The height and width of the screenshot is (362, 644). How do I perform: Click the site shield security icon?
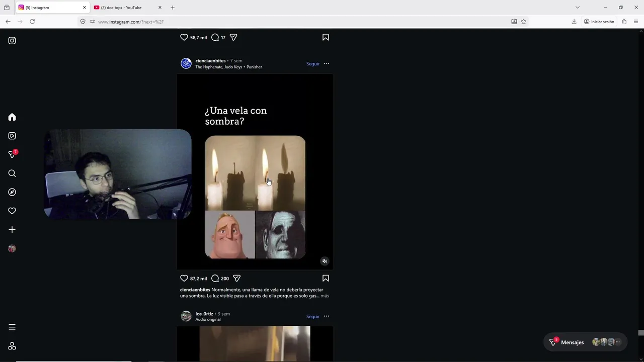pos(83,22)
